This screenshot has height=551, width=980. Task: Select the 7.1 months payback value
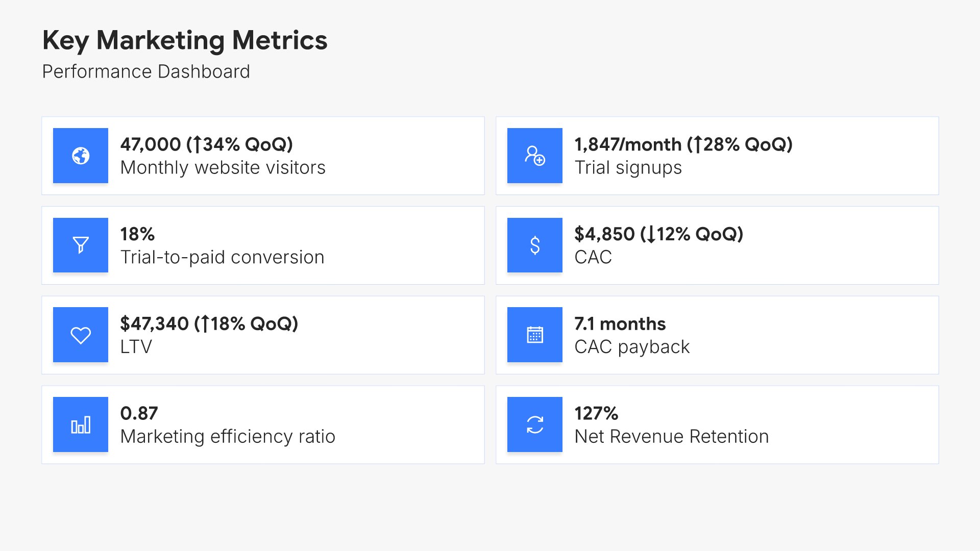point(620,324)
